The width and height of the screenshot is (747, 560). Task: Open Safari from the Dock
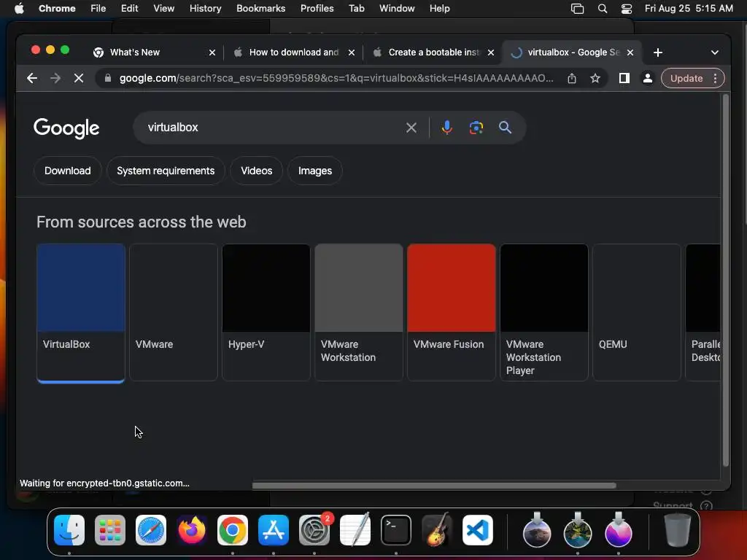(x=151, y=530)
